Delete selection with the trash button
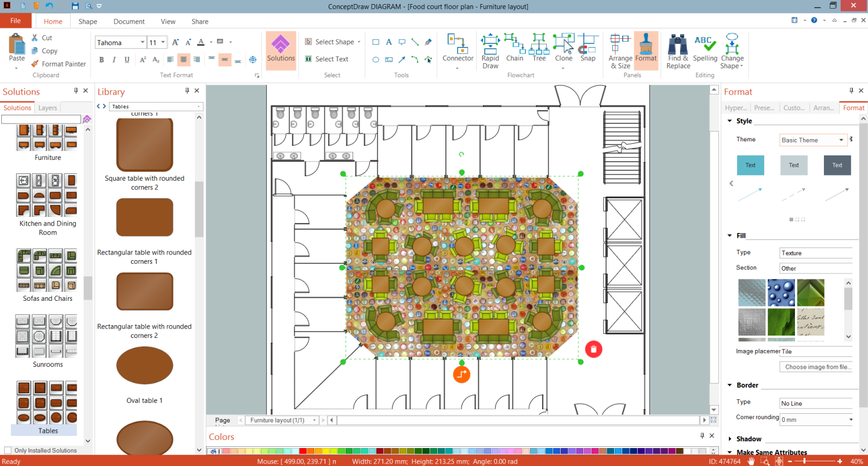868x466 pixels. [x=593, y=349]
